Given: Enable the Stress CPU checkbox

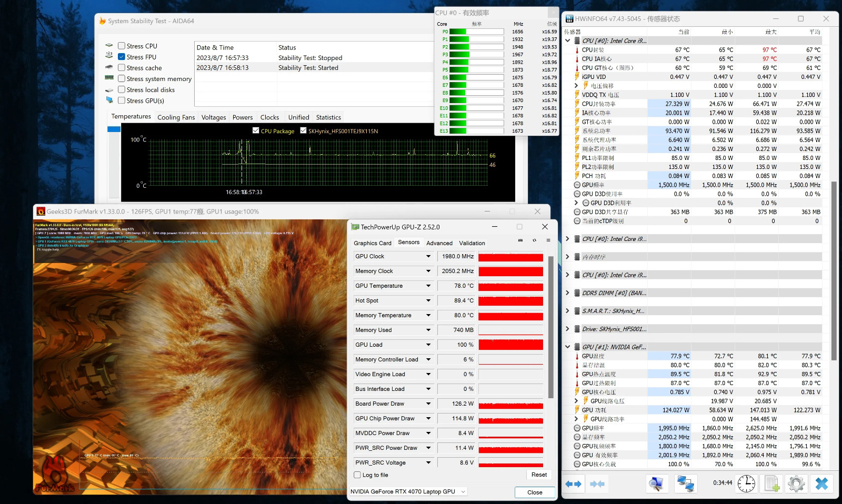Looking at the screenshot, I should tap(122, 46).
